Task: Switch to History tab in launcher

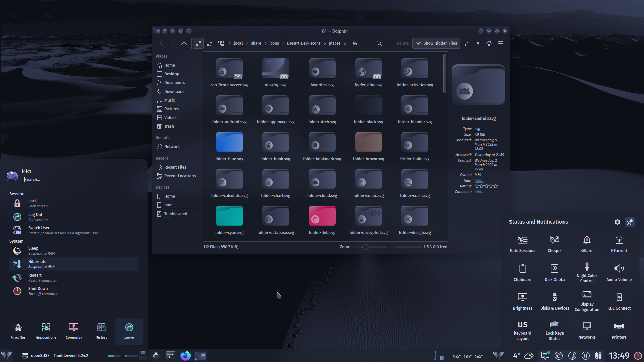Action: pyautogui.click(x=101, y=331)
